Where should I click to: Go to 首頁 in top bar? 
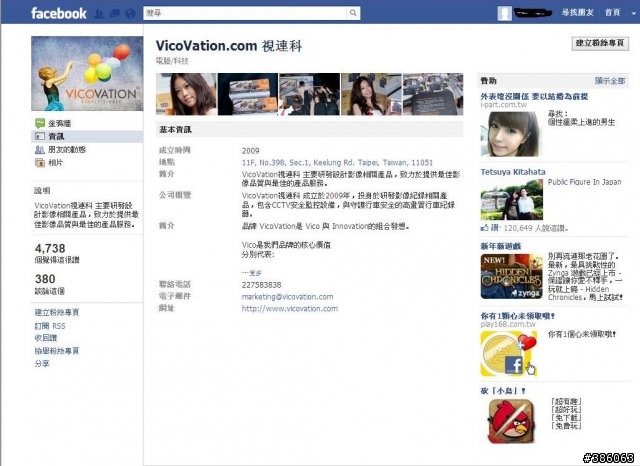[612, 13]
